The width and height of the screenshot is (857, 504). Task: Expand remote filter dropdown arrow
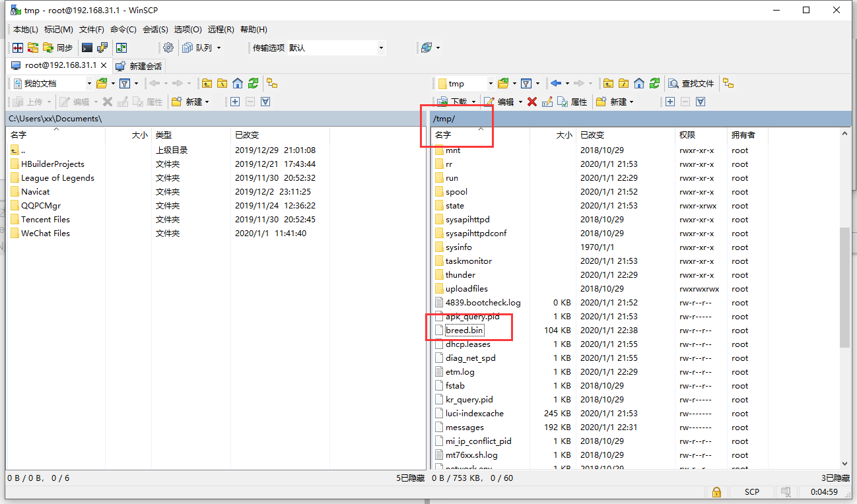coord(537,83)
